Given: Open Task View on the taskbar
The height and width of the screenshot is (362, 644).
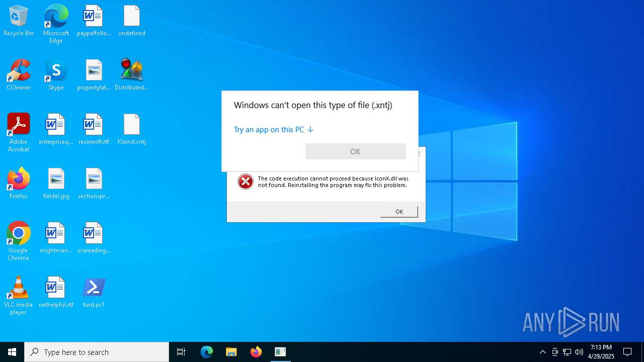Looking at the screenshot, I should tap(181, 352).
